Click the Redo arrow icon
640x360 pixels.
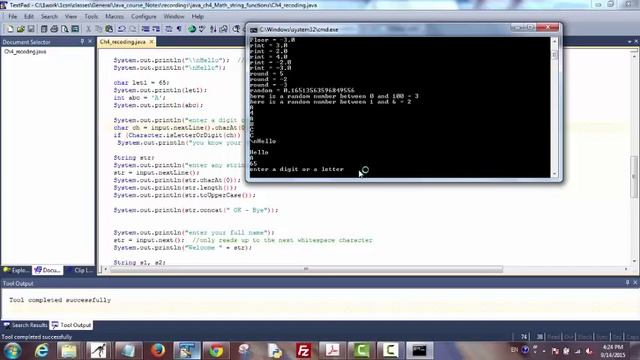133,29
